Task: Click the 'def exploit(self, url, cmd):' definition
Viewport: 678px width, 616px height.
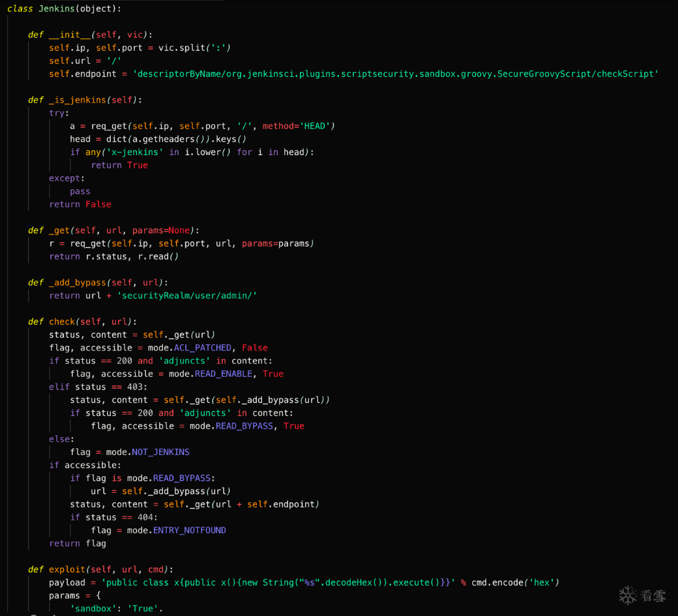Action: click(x=101, y=570)
